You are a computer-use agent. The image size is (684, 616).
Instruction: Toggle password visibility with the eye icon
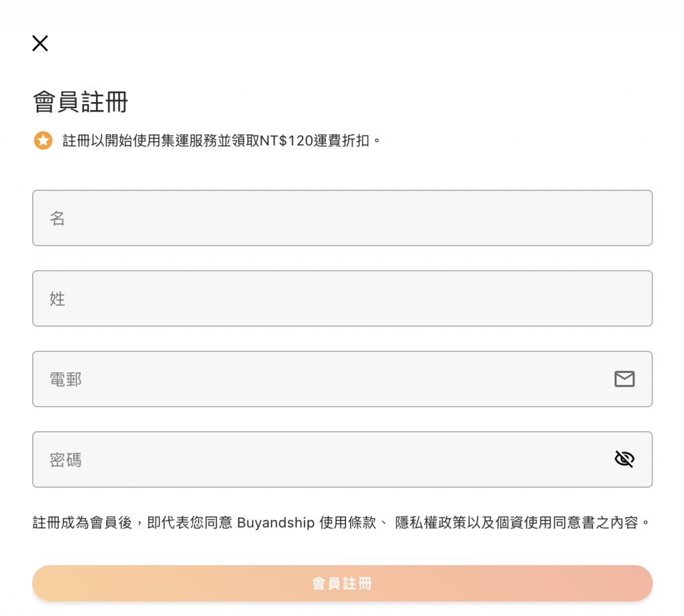click(x=624, y=459)
